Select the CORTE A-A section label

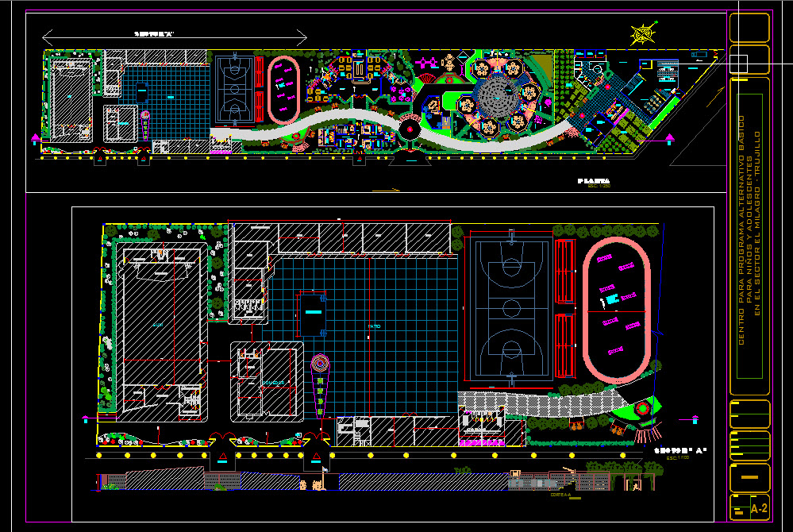(560, 495)
